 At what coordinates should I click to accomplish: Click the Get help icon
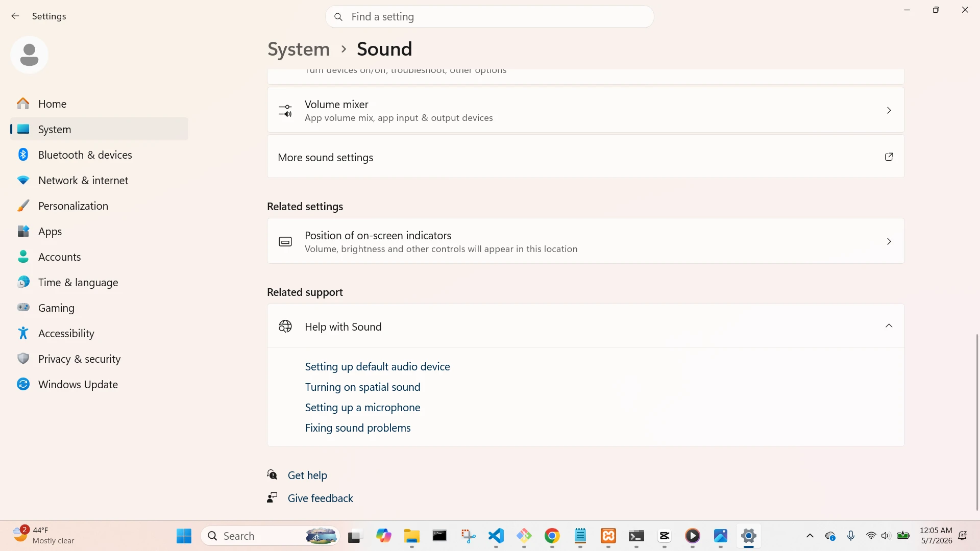pyautogui.click(x=273, y=475)
